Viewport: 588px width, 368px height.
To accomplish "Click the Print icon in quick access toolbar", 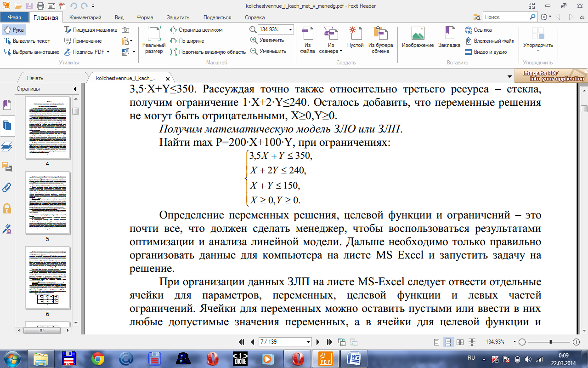I will [x=40, y=6].
